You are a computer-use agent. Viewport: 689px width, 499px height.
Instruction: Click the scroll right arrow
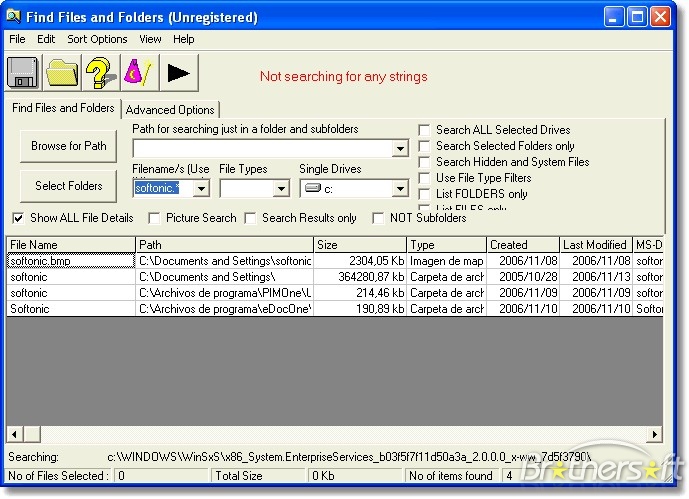(655, 434)
